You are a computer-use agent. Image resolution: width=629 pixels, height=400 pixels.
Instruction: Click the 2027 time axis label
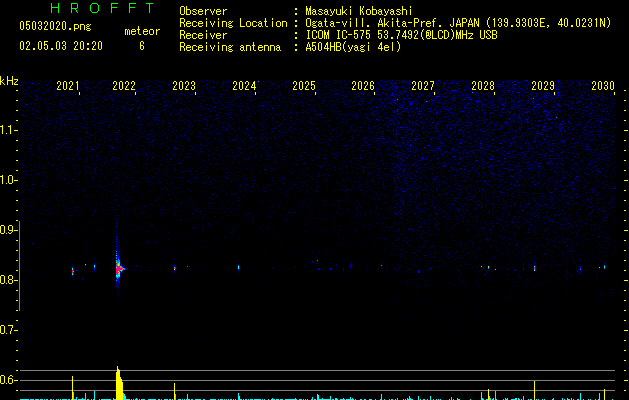point(423,86)
